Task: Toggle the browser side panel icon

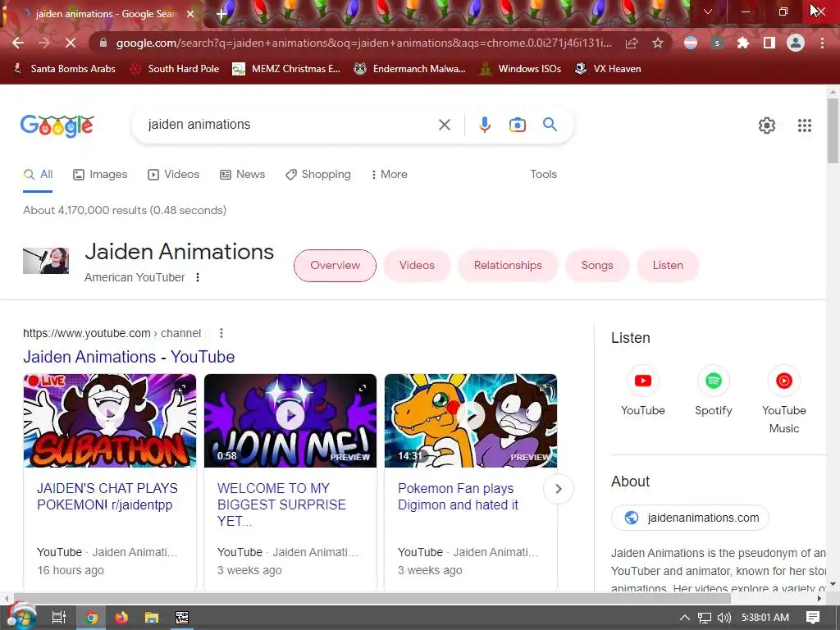Action: 769,43
